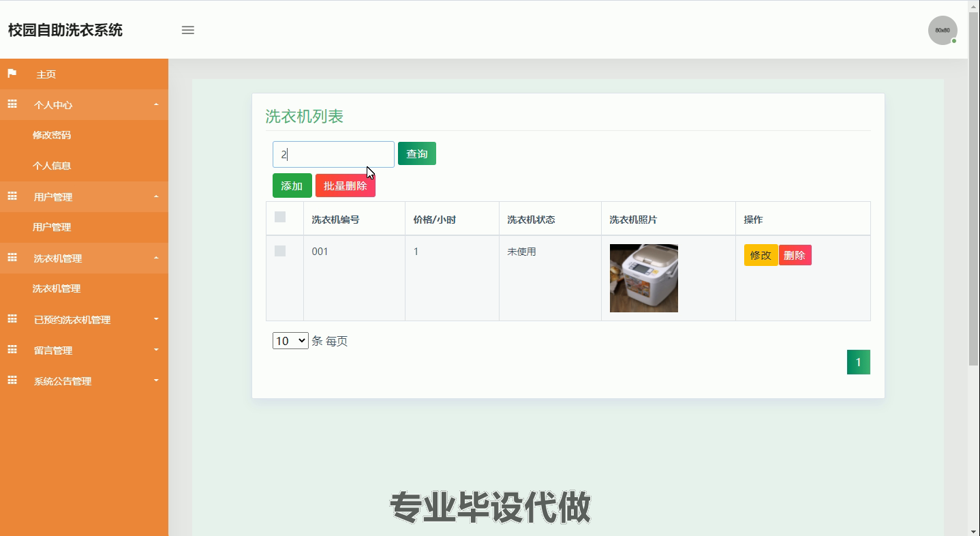980x536 pixels.
Task: Click the green 添加 button
Action: pos(292,185)
